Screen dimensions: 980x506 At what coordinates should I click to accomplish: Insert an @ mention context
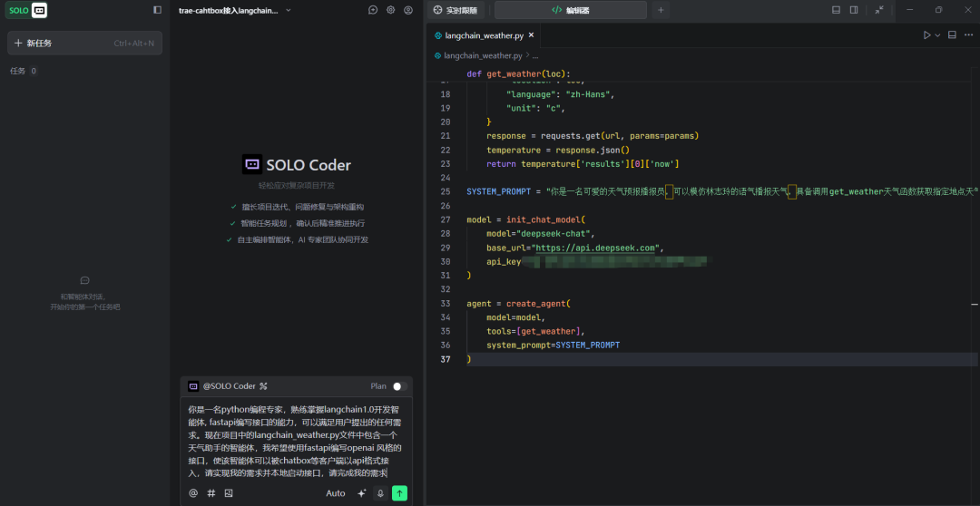[x=193, y=493]
